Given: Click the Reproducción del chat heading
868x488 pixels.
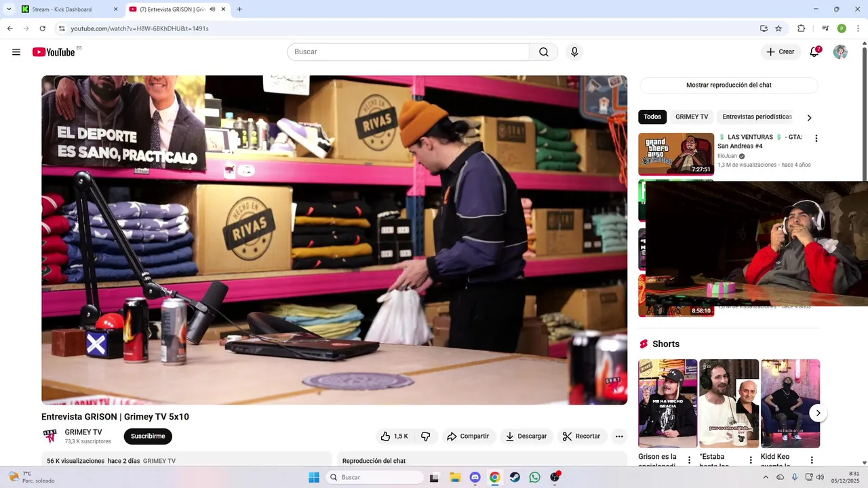Looking at the screenshot, I should [x=374, y=461].
